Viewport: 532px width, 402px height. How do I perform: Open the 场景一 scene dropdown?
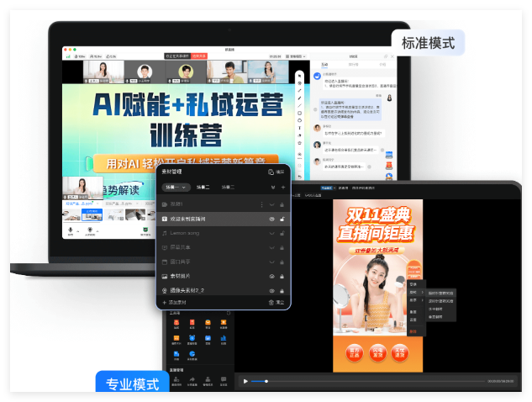click(176, 188)
